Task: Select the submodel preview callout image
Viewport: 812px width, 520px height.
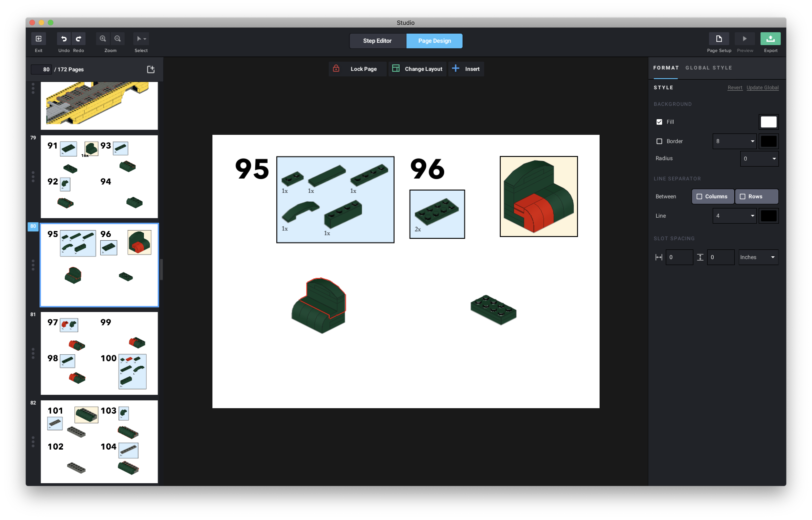Action: [539, 196]
